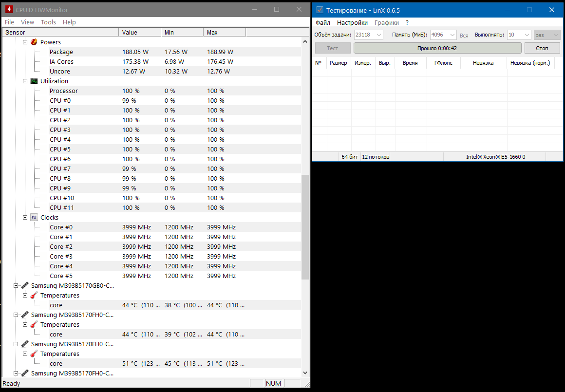Click the greyed Тест button in LinX
Screen dimensions: 565x392
click(x=333, y=48)
